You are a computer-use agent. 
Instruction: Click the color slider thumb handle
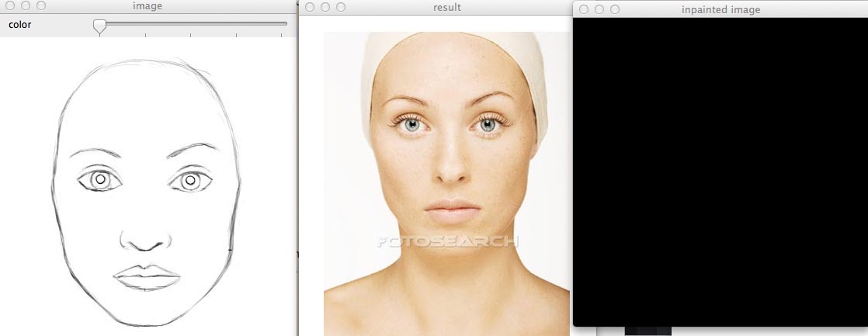click(x=99, y=26)
